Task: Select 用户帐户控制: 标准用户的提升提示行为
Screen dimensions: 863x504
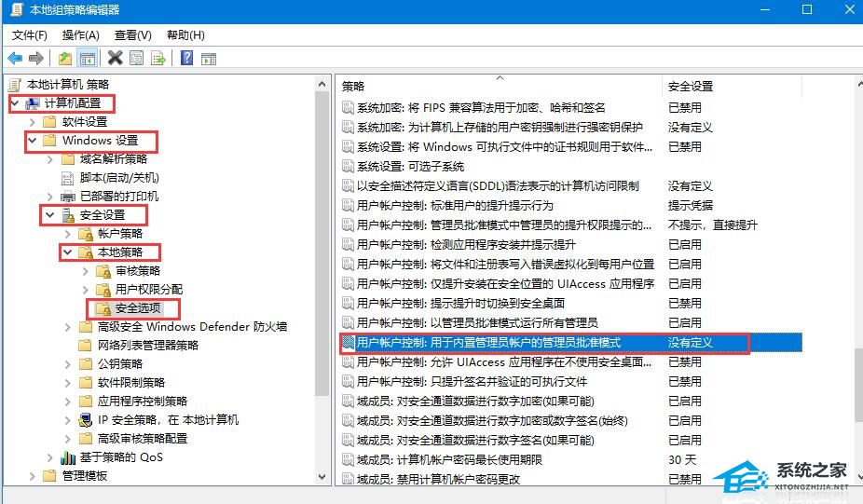Action: [x=455, y=206]
